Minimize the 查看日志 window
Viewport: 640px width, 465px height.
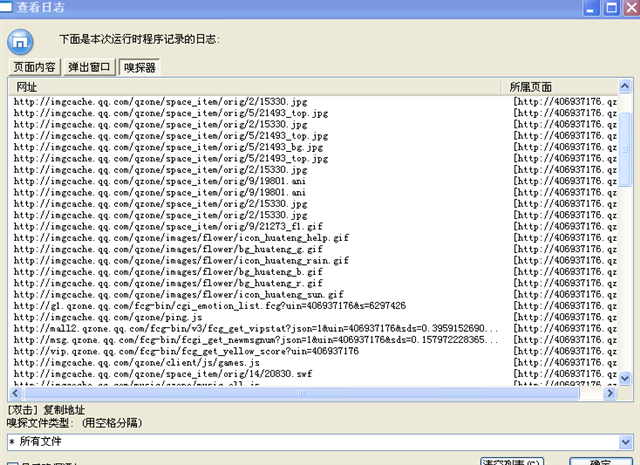(x=590, y=8)
